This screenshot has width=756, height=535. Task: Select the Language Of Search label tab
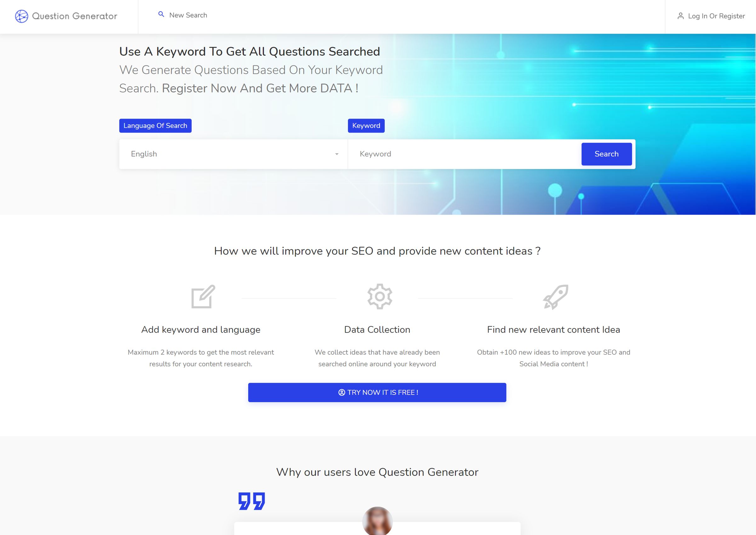(x=155, y=126)
